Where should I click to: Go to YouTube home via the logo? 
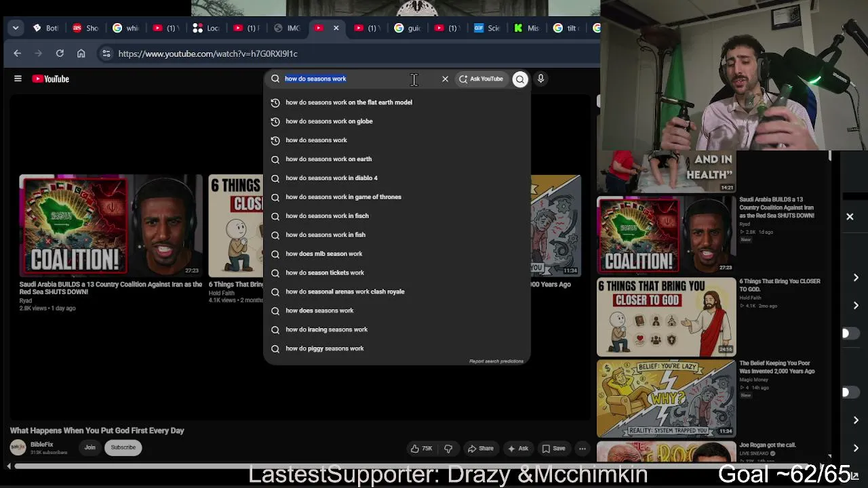coord(50,79)
